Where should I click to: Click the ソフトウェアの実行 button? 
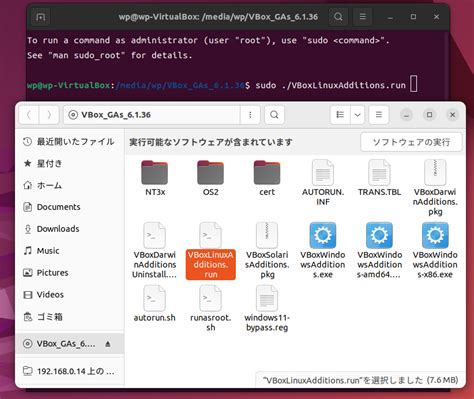411,142
